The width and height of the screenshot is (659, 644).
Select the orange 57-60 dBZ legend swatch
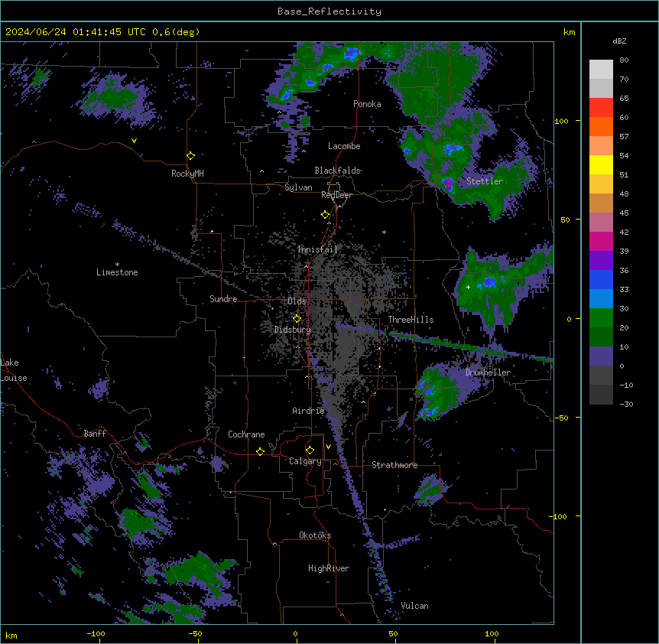coord(601,126)
